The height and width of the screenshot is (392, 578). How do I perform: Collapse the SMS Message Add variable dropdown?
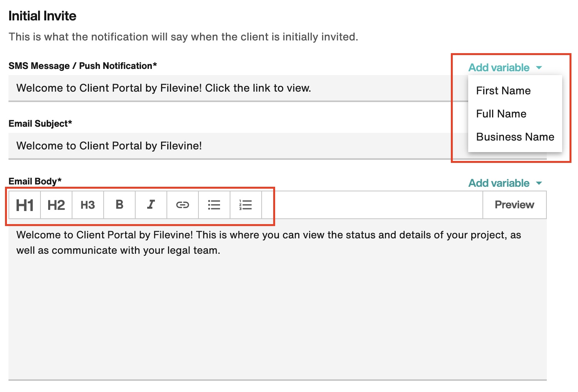(505, 68)
